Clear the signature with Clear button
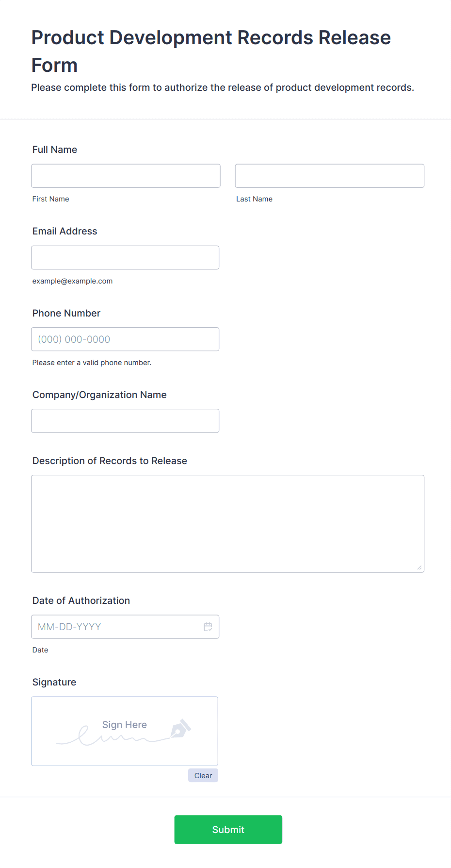This screenshot has width=451, height=868. pos(203,775)
